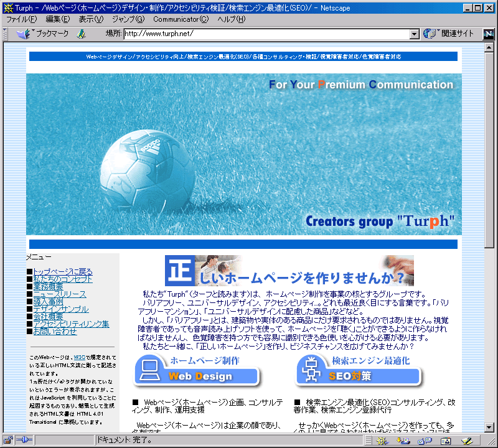Image resolution: width=498 pixels, height=448 pixels.
Task: Open the 会社概要 link
Action: [x=49, y=317]
